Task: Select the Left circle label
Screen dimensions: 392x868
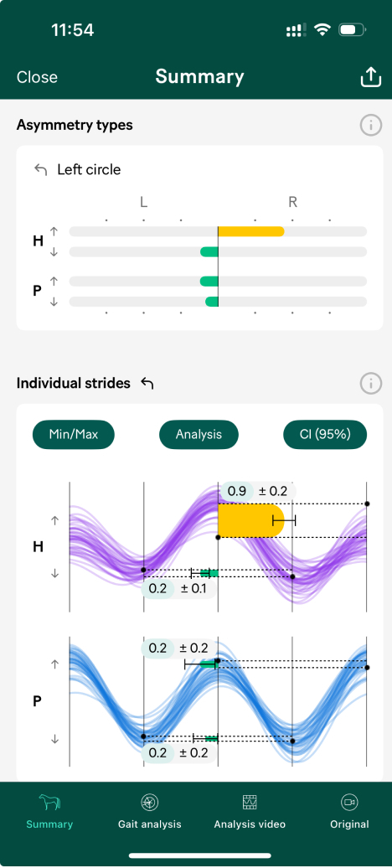Action: (89, 169)
